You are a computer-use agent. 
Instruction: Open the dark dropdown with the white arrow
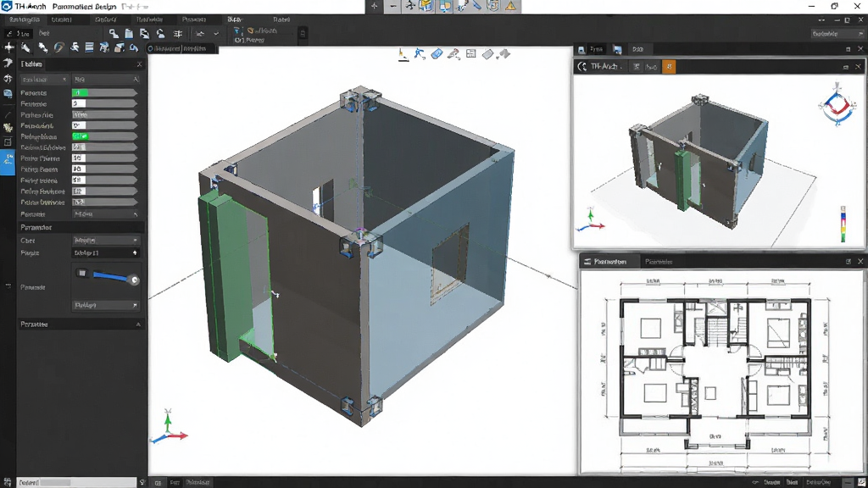point(105,252)
